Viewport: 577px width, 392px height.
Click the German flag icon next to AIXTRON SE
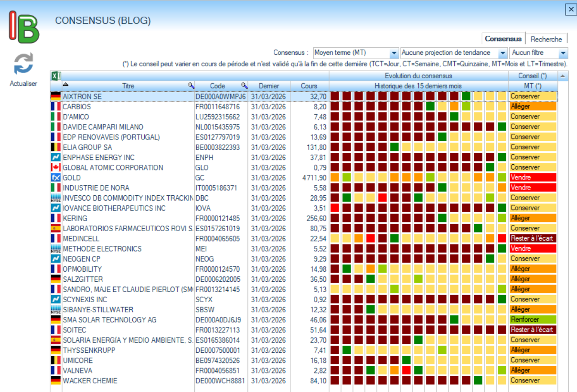tap(56, 96)
